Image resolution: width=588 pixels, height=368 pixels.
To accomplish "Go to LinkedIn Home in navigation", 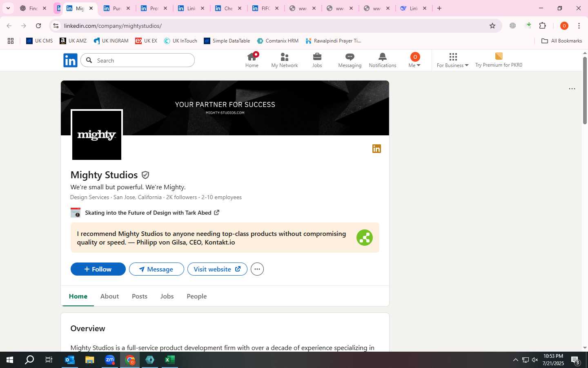I will point(252,60).
